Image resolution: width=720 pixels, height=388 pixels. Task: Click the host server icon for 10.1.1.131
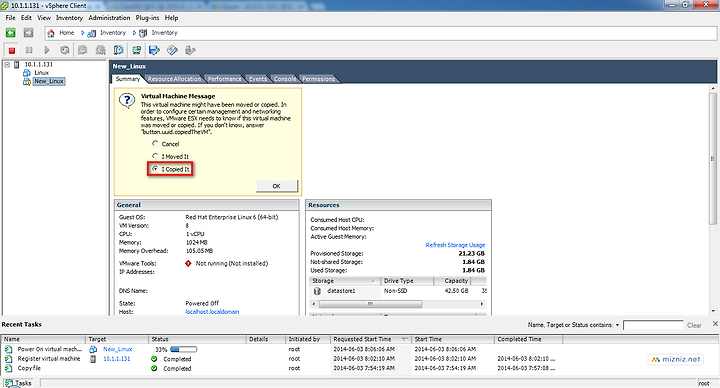pos(17,64)
